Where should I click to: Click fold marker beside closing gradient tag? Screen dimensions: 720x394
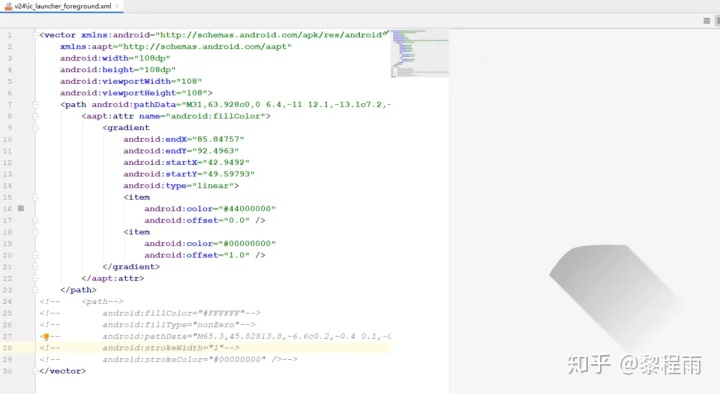click(x=35, y=267)
